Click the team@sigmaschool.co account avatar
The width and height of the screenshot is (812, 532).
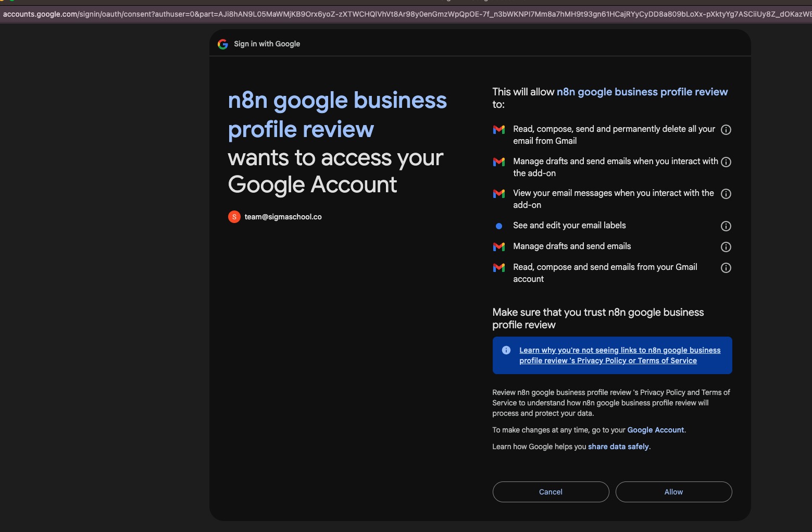point(234,217)
